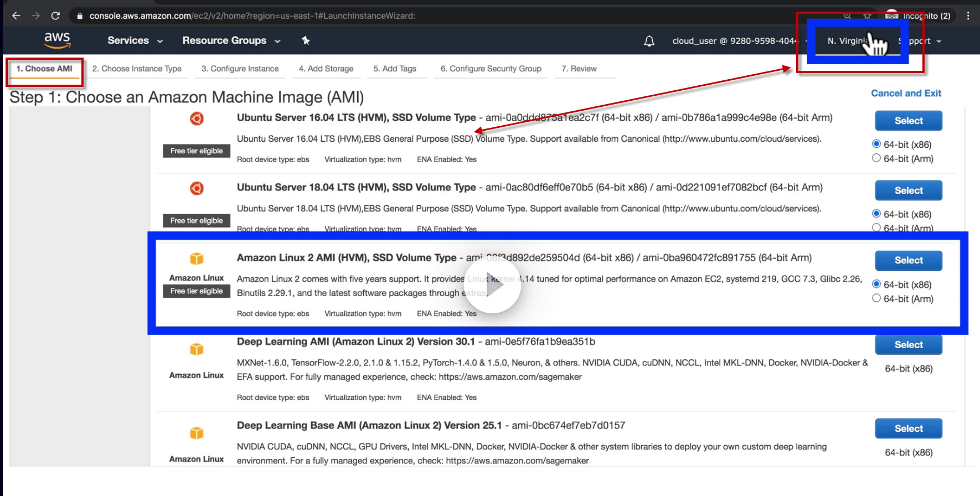Click the Ubuntu logo for Ubuntu Server 18.04

click(x=197, y=188)
